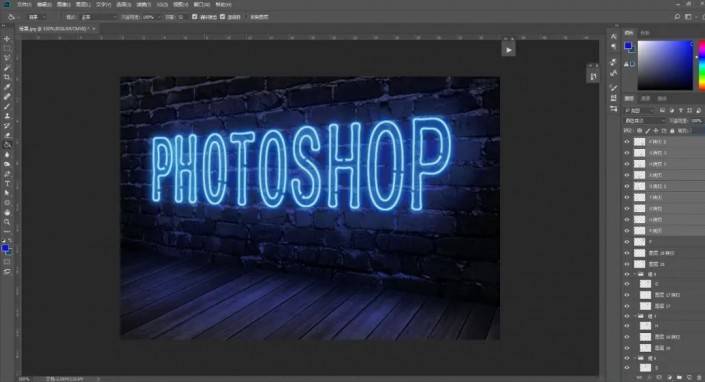Click the lock position icon
This screenshot has width=705, height=382.
pyautogui.click(x=656, y=131)
